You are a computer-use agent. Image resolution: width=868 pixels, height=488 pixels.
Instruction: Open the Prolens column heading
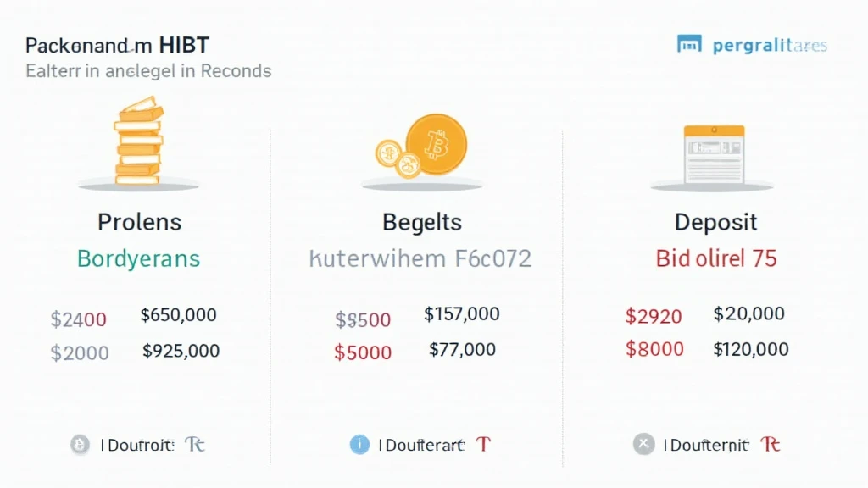tap(139, 223)
